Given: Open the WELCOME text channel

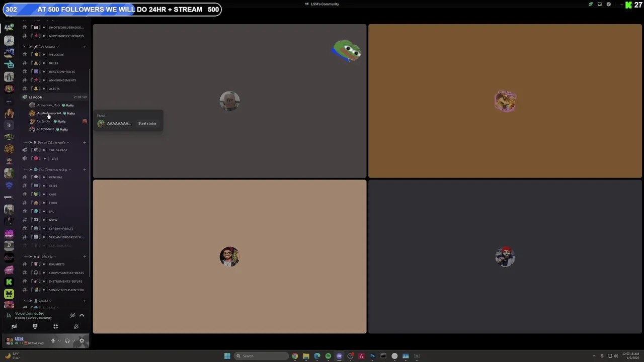Looking at the screenshot, I should coord(54,54).
